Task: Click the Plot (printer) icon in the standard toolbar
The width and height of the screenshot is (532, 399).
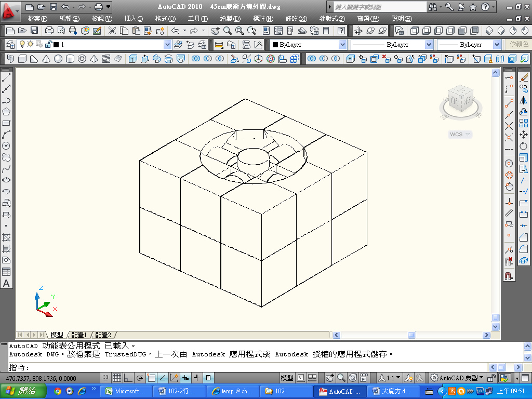Action: coord(49,31)
